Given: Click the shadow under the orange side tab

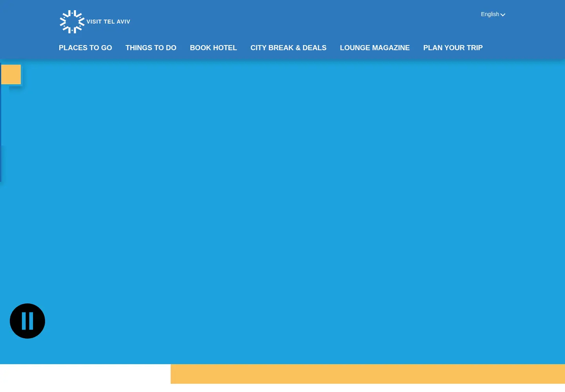Looking at the screenshot, I should point(16,86).
